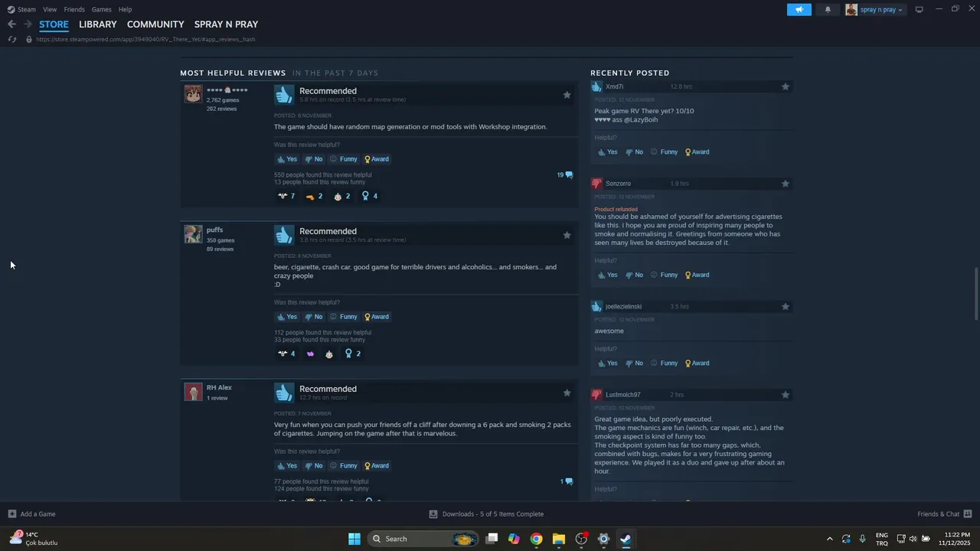Viewport: 980px width, 551px height.
Task: Switch to the COMMUNITY tab
Action: tap(155, 24)
